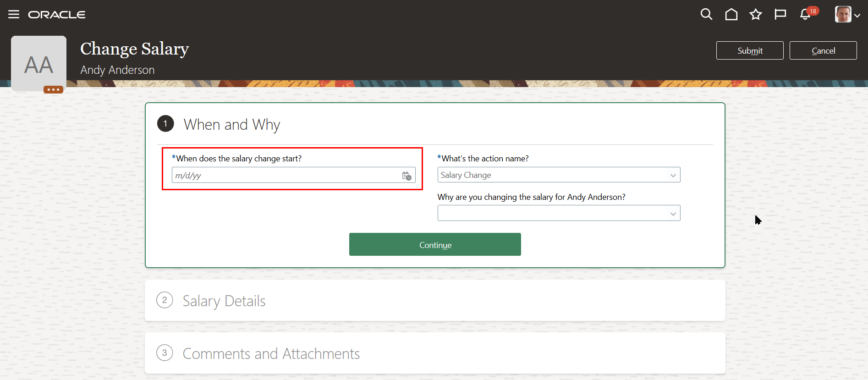Click the AA avatar actions ellipsis

(53, 89)
